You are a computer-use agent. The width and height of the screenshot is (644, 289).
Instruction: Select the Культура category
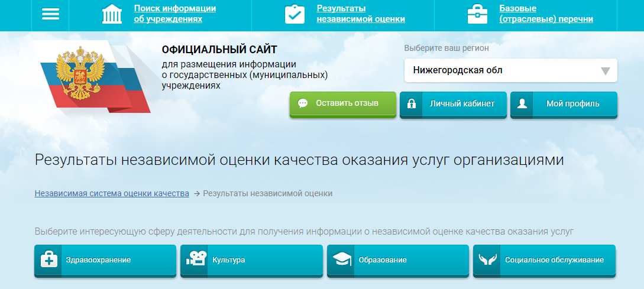tap(251, 261)
